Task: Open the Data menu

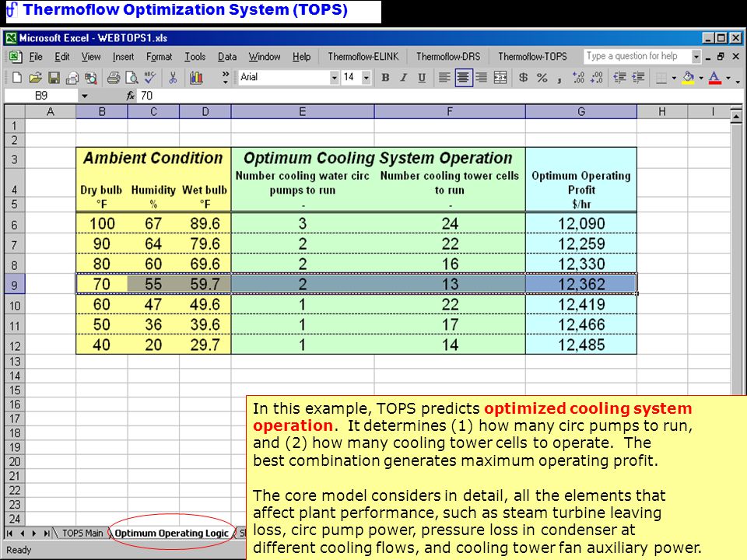Action: tap(227, 57)
